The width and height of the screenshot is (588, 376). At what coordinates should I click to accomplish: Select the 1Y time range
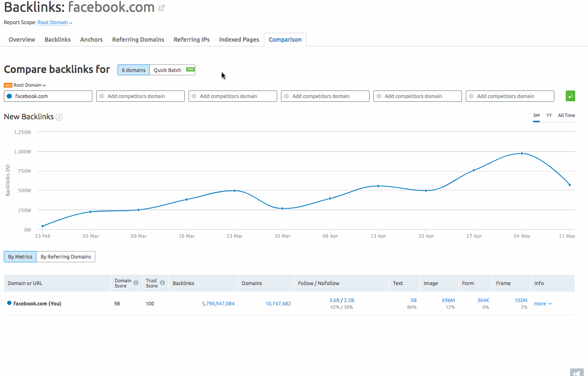point(549,115)
